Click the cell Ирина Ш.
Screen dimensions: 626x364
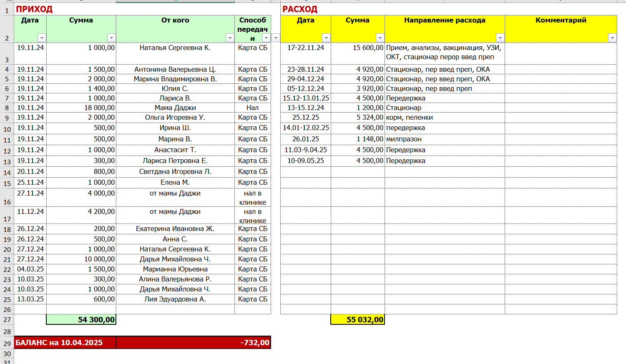[175, 128]
